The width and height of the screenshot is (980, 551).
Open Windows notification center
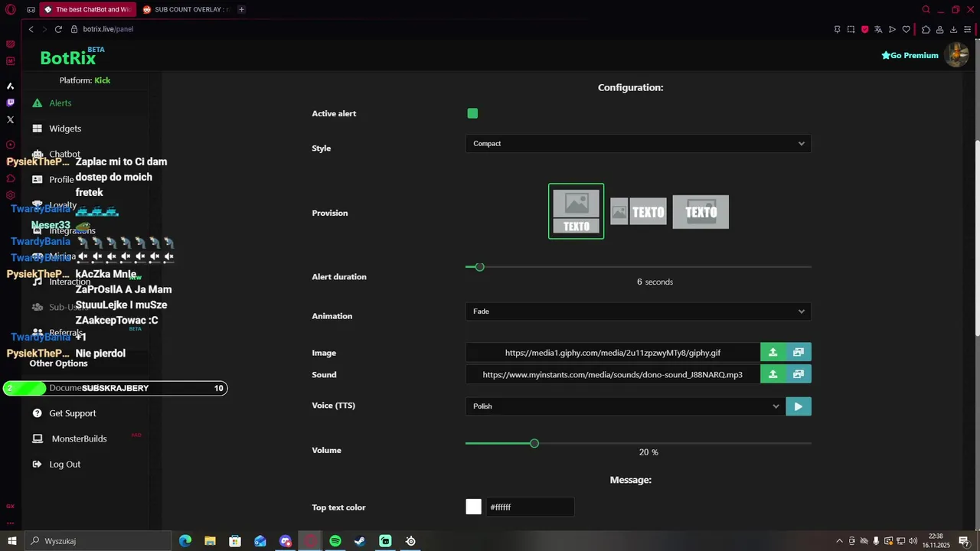pos(964,541)
